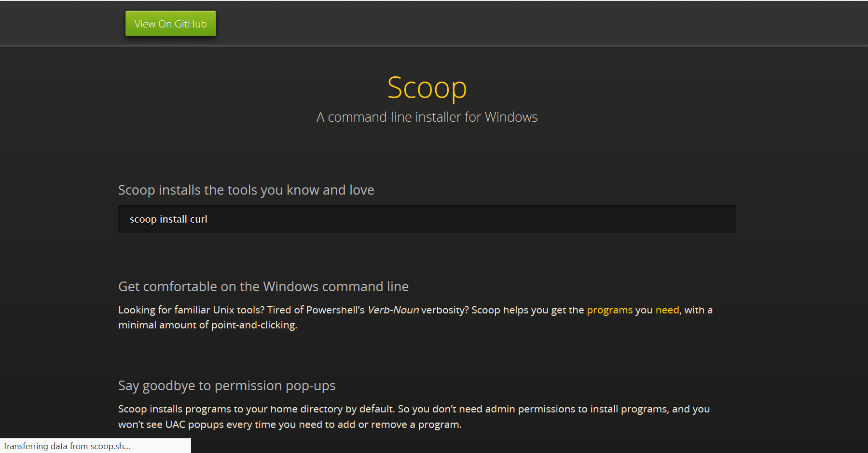This screenshot has height=453, width=868.
Task: Click the phrase point-and-clicking
Action: point(254,325)
